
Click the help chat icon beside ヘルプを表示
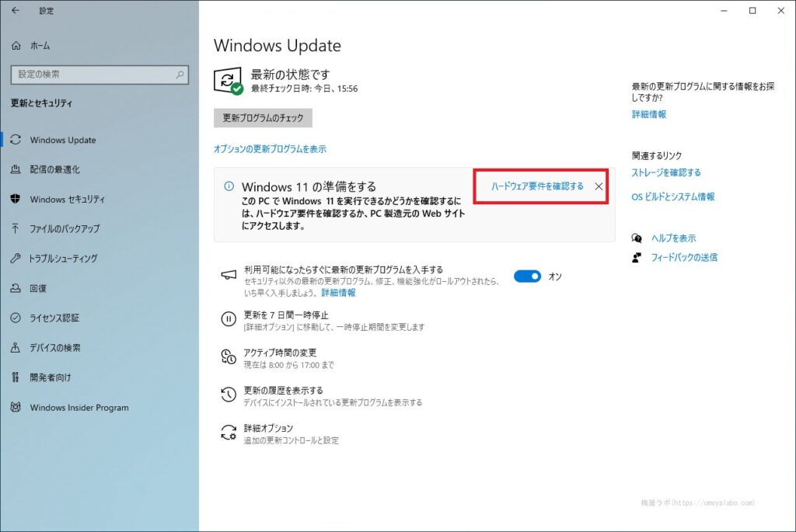pos(636,238)
